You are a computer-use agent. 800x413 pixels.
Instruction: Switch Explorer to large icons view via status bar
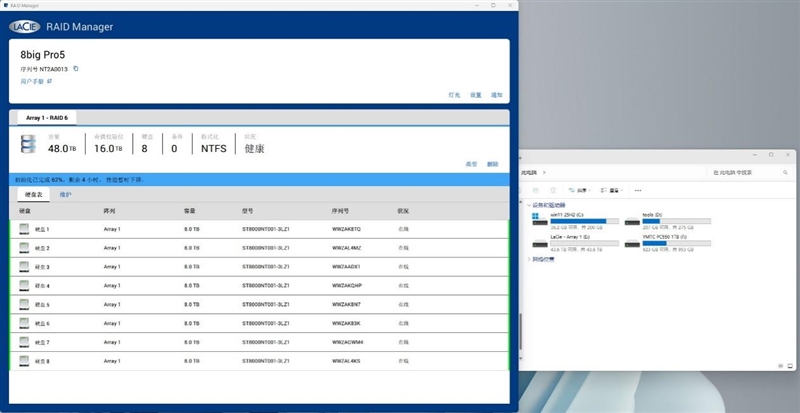coord(790,366)
